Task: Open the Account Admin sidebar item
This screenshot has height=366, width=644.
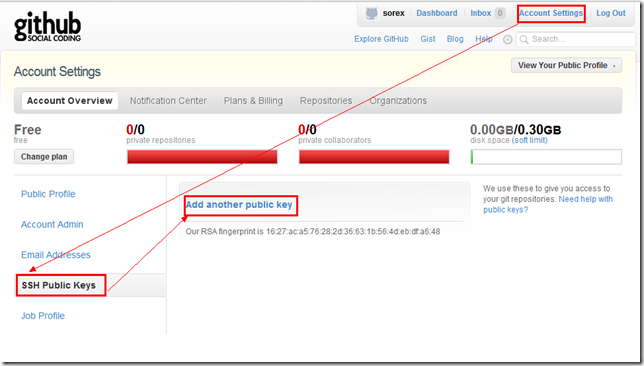Action: point(52,224)
